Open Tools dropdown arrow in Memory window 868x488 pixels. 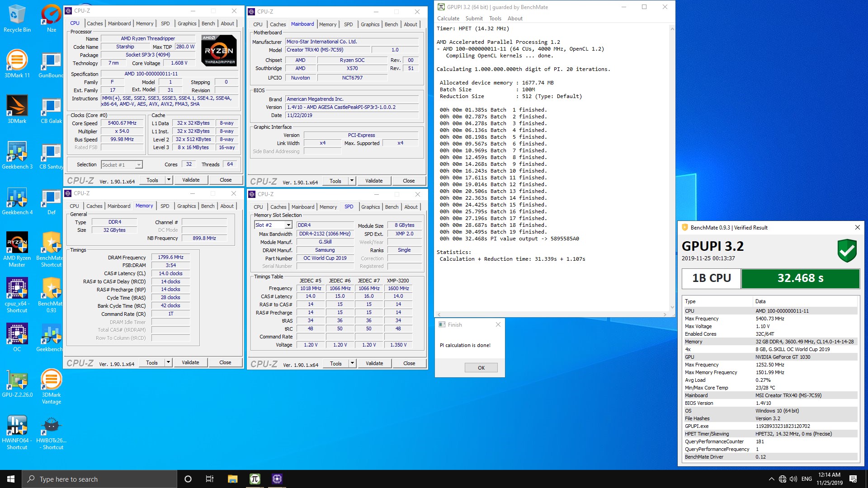[168, 362]
